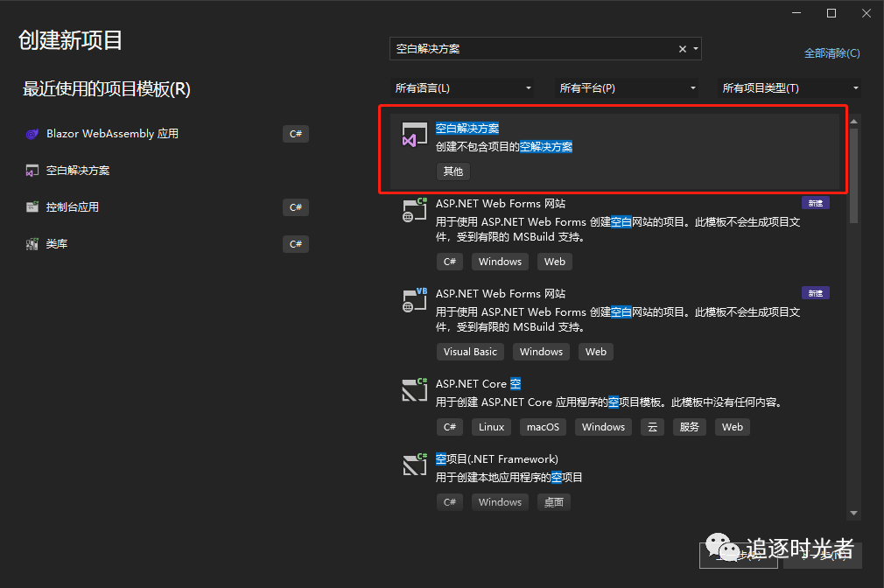884x588 pixels.
Task: Click the 控制台应用 icon in recent templates
Action: tap(32, 207)
